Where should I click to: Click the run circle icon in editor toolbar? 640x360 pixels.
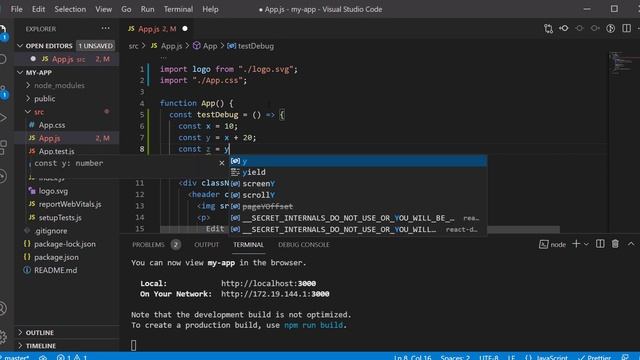pos(611,29)
